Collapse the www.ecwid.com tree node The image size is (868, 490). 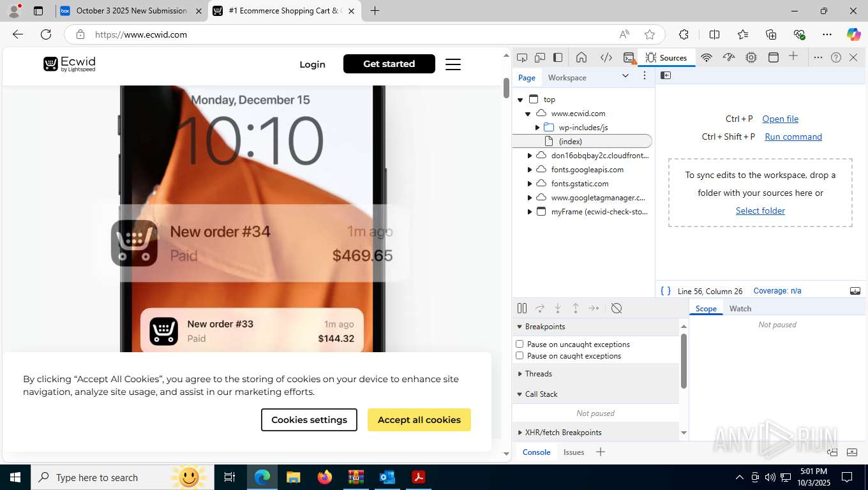click(x=528, y=114)
